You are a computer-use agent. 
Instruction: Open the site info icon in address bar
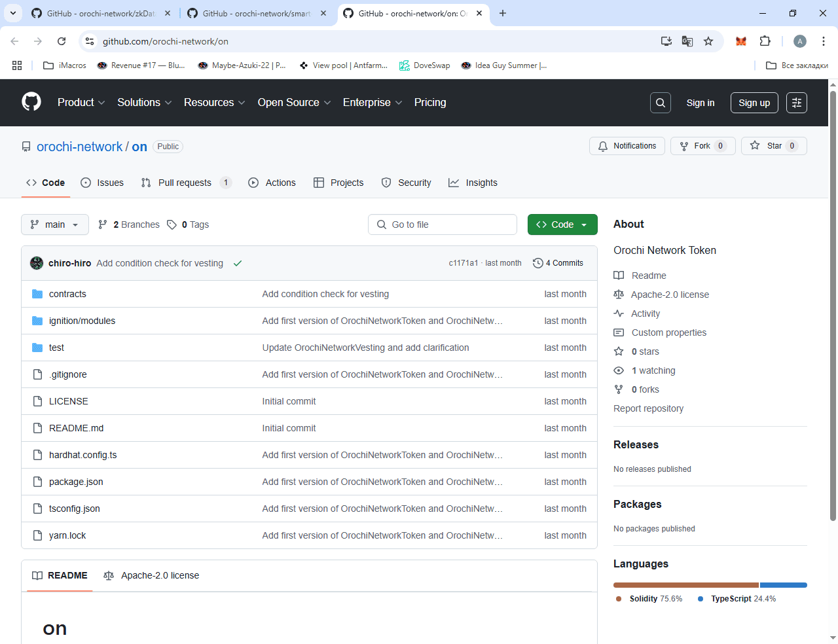pyautogui.click(x=90, y=41)
